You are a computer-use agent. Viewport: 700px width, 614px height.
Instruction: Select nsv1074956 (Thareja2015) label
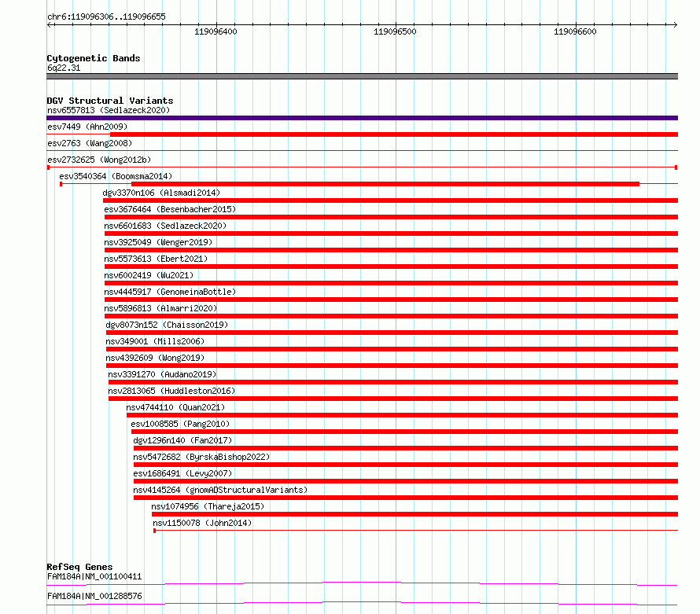[x=208, y=506]
